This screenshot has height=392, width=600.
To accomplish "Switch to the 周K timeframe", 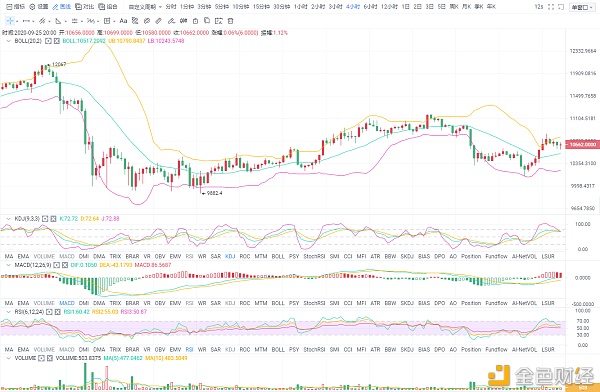I will click(x=454, y=7).
